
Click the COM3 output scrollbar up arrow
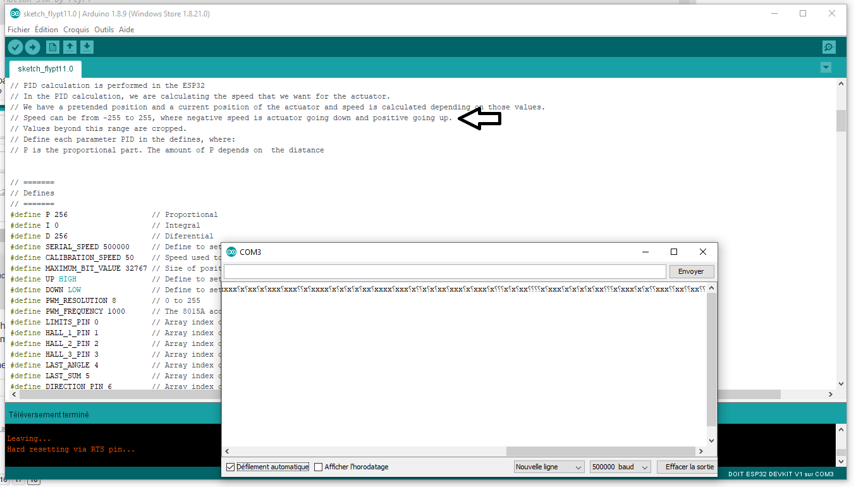point(711,288)
